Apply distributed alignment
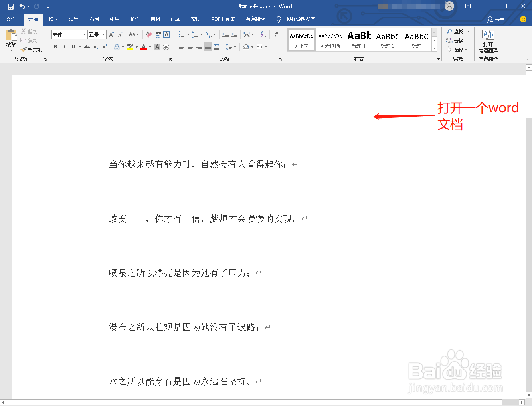 coord(217,47)
